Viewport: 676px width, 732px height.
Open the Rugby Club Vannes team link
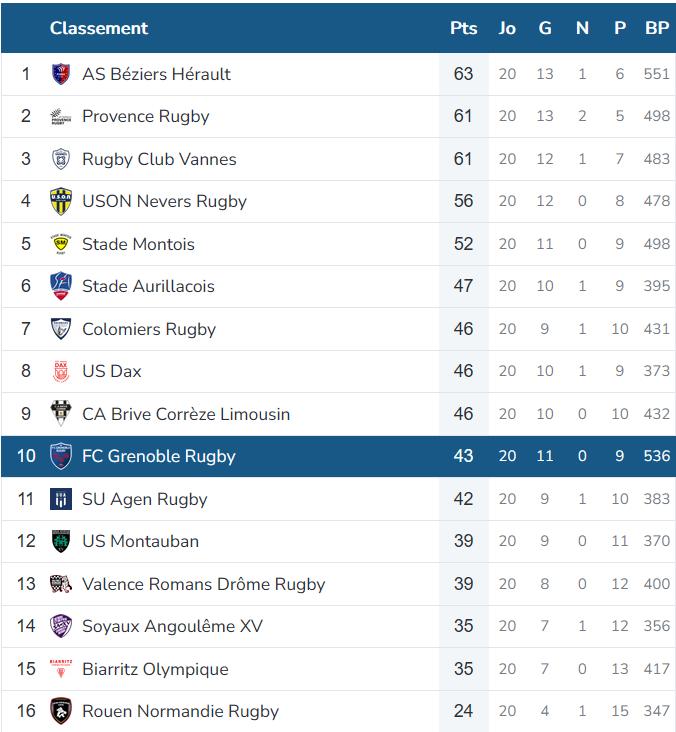pyautogui.click(x=159, y=159)
